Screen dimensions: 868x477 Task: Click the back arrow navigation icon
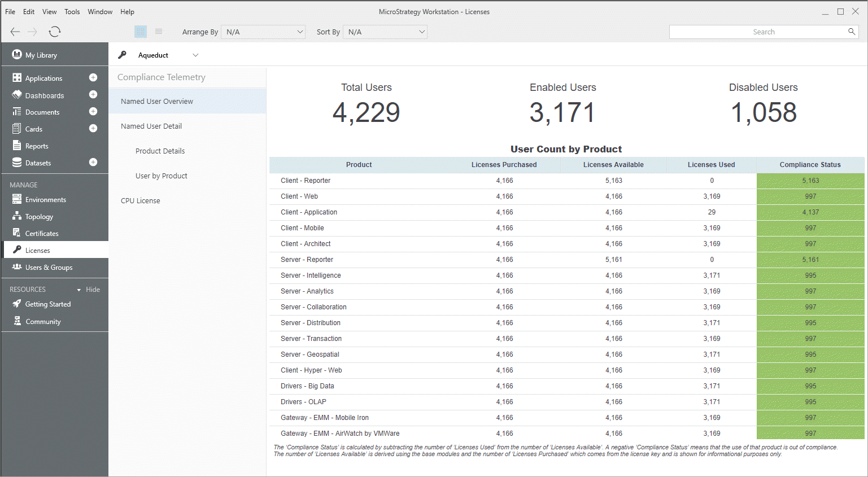click(x=15, y=32)
